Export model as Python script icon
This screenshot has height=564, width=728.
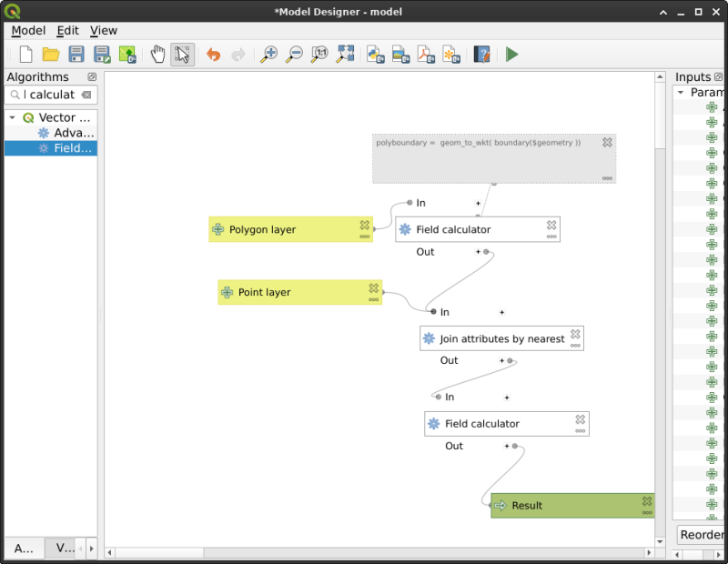pos(376,55)
